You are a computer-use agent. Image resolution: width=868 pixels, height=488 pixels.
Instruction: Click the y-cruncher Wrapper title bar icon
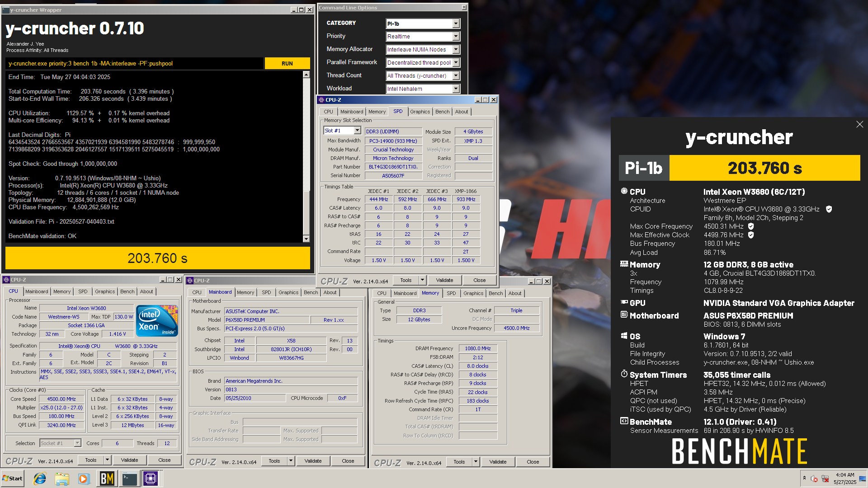coord(6,10)
